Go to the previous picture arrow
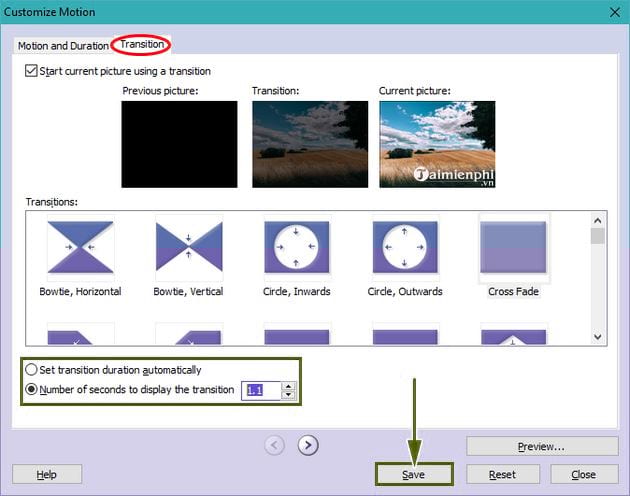630x496 pixels. pyautogui.click(x=274, y=445)
